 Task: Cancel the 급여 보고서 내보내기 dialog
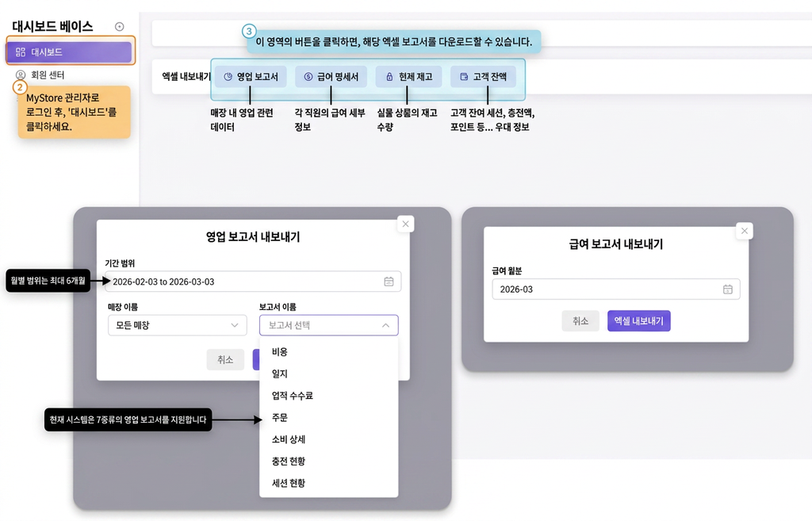tap(580, 321)
